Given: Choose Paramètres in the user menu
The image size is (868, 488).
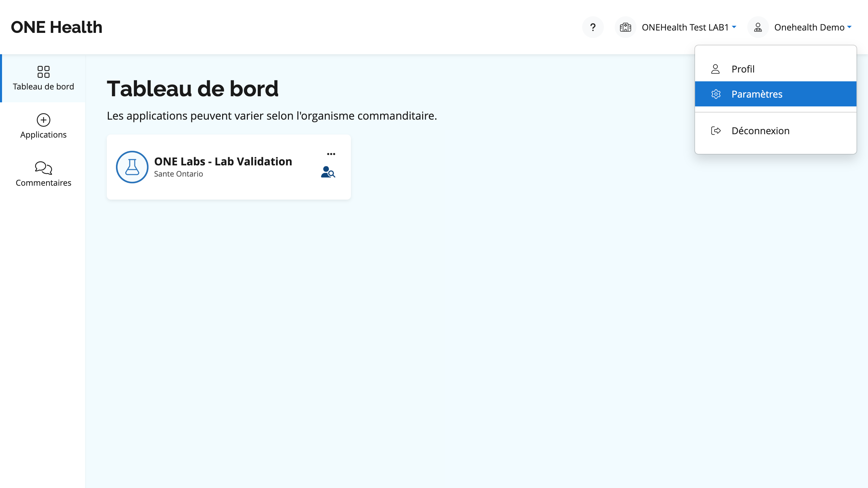Looking at the screenshot, I should point(775,94).
